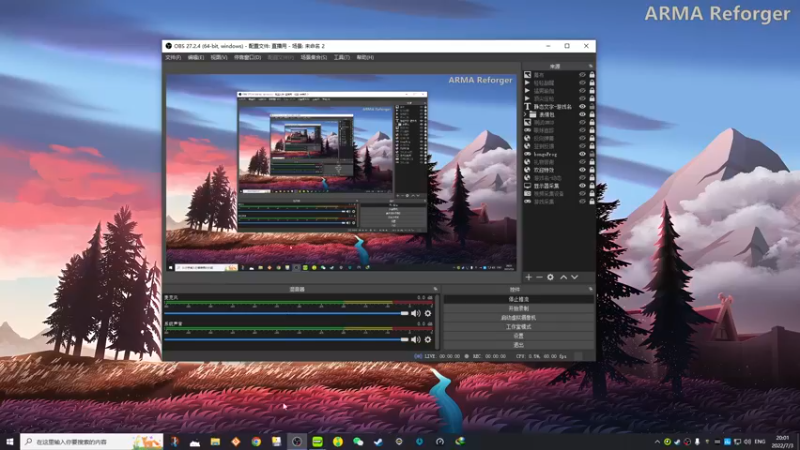This screenshot has width=800, height=450.
Task: Hide the 显示器采集 source with its eye
Action: coord(582,186)
